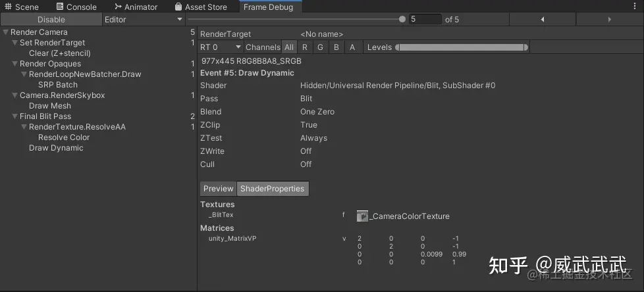Click the current event number field
Viewport: 644px width, 292px height.
(425, 19)
